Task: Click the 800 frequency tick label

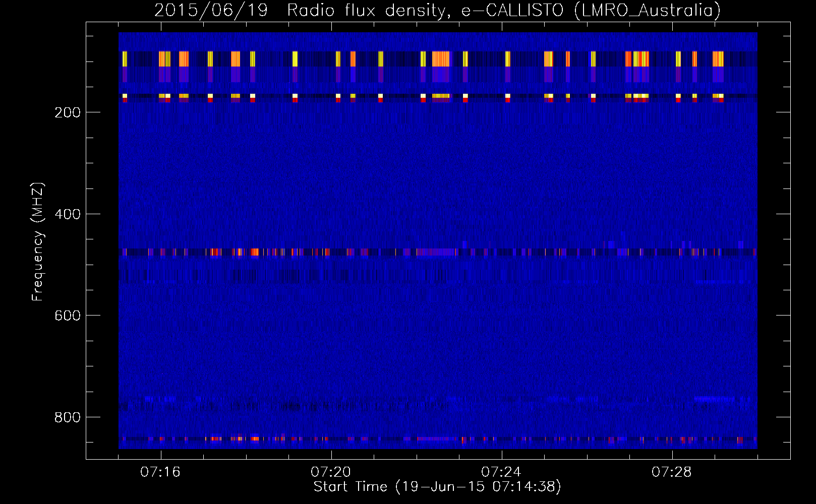Action: point(68,417)
